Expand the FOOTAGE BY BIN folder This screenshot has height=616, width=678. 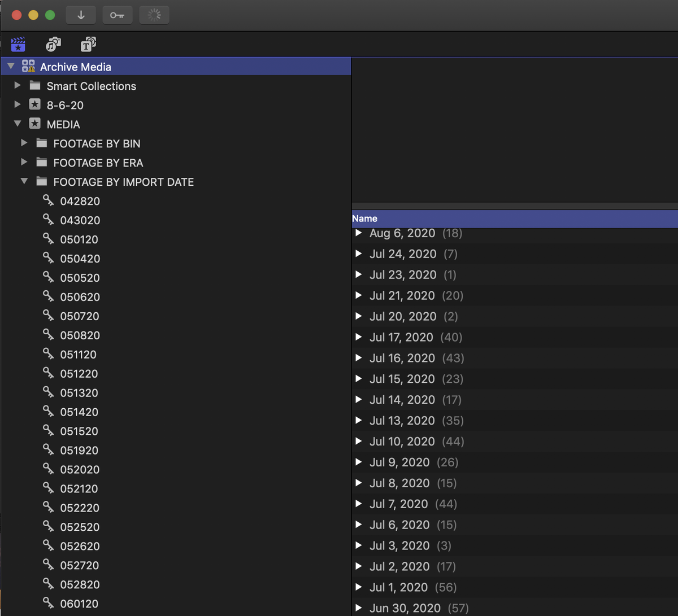(24, 143)
